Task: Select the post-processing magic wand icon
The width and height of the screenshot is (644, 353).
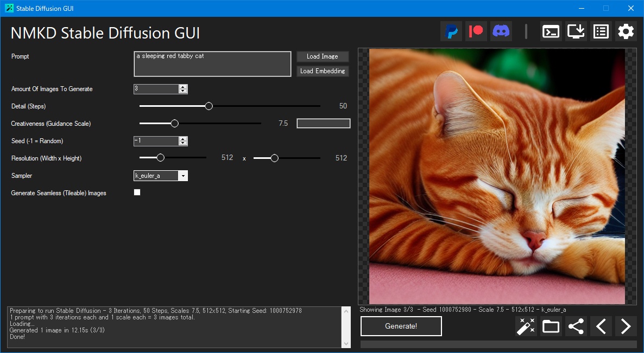Action: (x=526, y=326)
